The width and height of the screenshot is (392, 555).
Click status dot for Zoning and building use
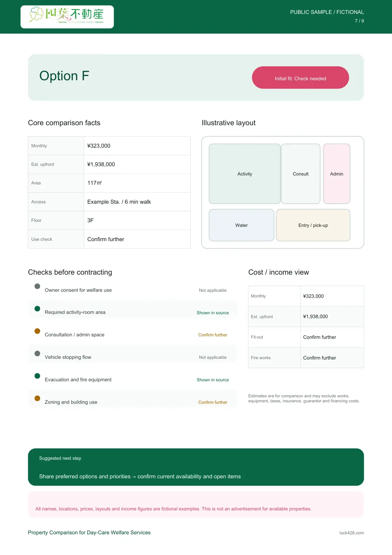pyautogui.click(x=37, y=398)
